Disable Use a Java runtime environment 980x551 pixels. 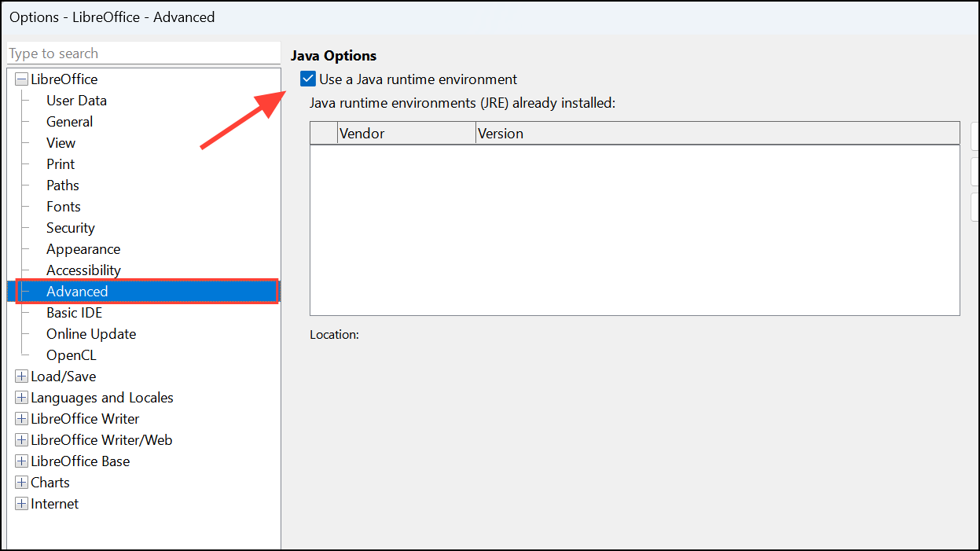306,79
